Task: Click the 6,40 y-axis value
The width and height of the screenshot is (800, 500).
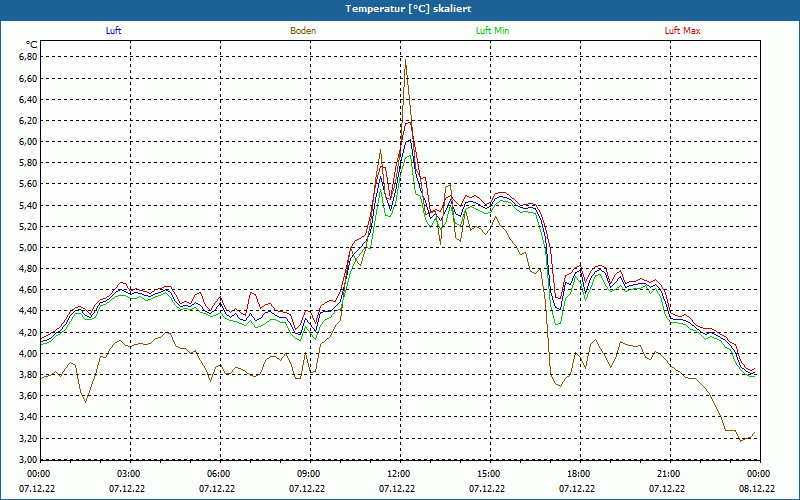Action: click(28, 99)
